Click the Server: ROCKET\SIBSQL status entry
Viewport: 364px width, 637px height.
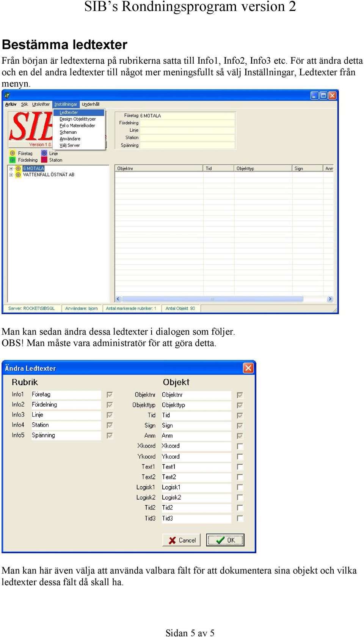pos(32,308)
